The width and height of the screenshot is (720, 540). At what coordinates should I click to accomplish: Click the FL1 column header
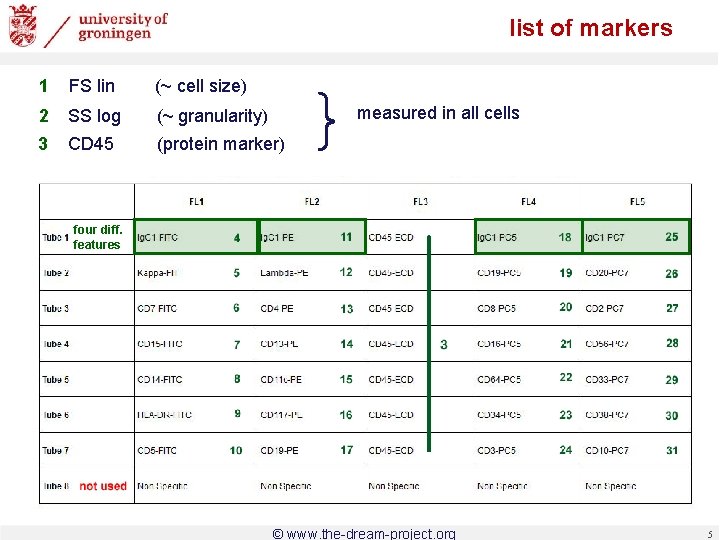coord(197,202)
